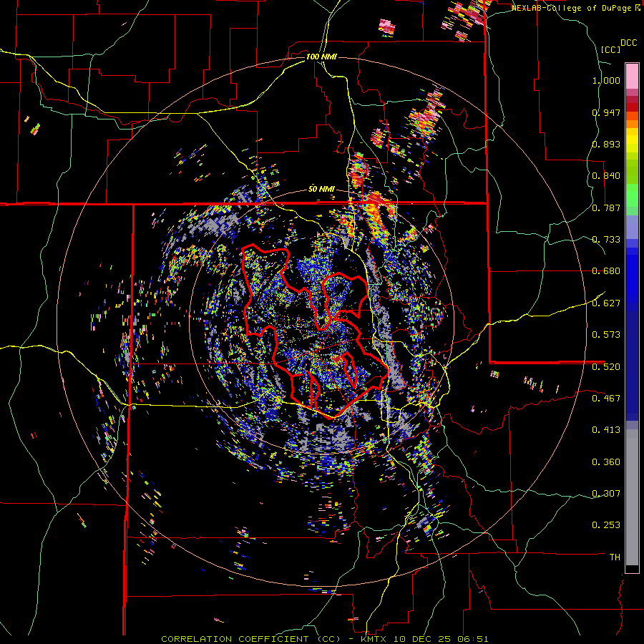644x644 pixels.
Task: Click the 0.947 legend scale value
Action: point(606,112)
